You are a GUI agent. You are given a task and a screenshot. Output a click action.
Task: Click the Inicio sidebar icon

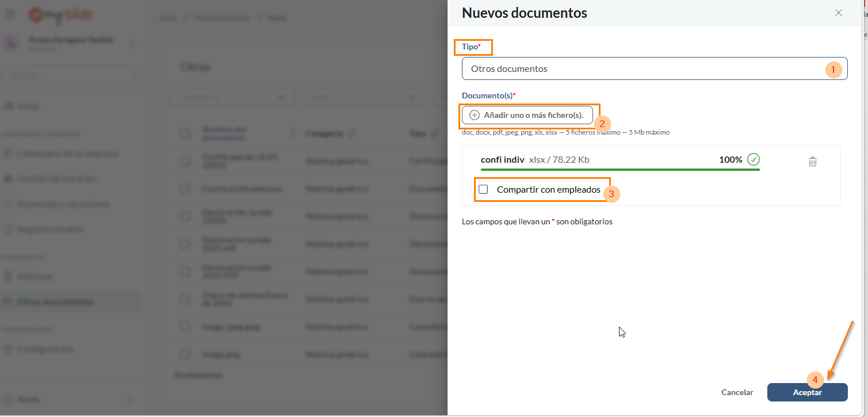[9, 106]
